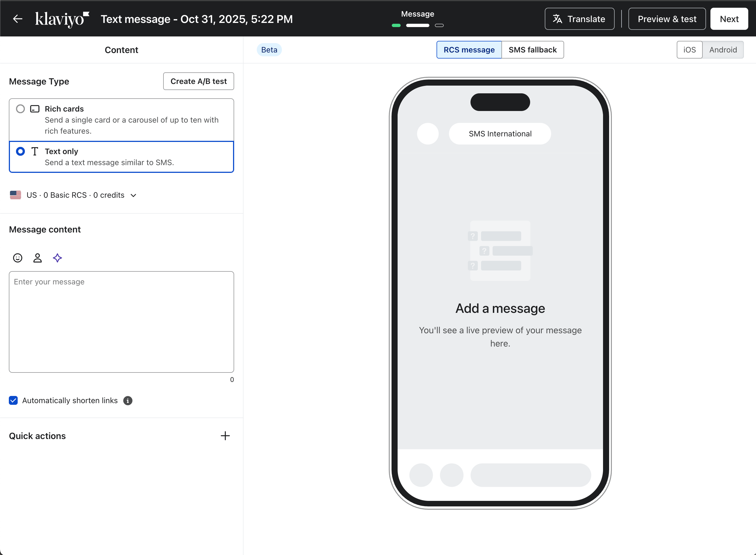Add a quick action with plus icon

[x=225, y=436]
